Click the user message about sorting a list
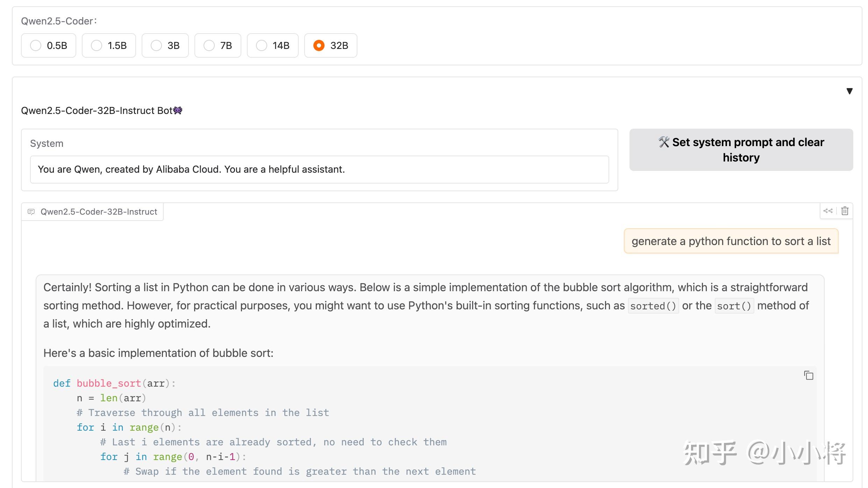Image resolution: width=868 pixels, height=488 pixels. [x=731, y=241]
